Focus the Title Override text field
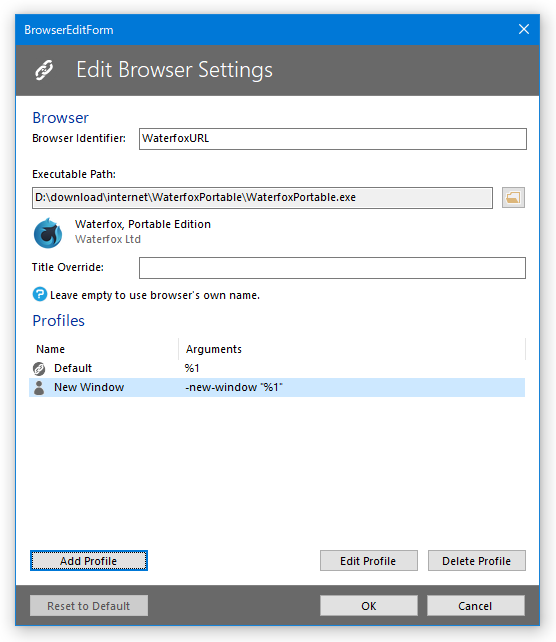 point(332,268)
